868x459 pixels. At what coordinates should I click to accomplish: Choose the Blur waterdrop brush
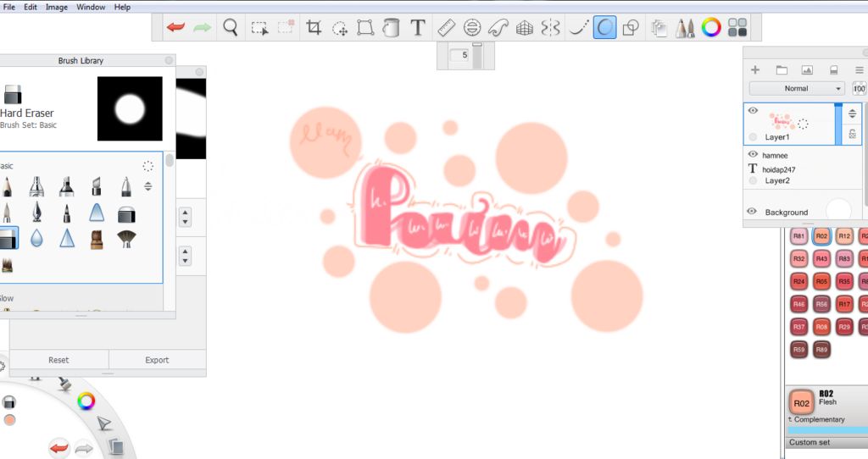point(36,238)
